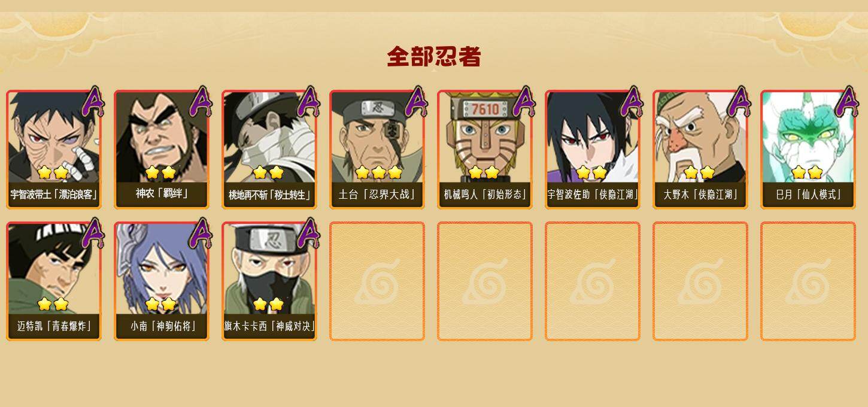The width and height of the screenshot is (868, 407).
Task: Click the A rank badge on 机械鸣人 card
Action: click(523, 101)
